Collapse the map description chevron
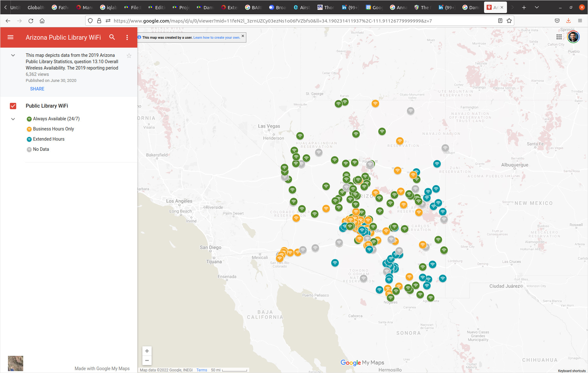588x373 pixels. tap(13, 55)
